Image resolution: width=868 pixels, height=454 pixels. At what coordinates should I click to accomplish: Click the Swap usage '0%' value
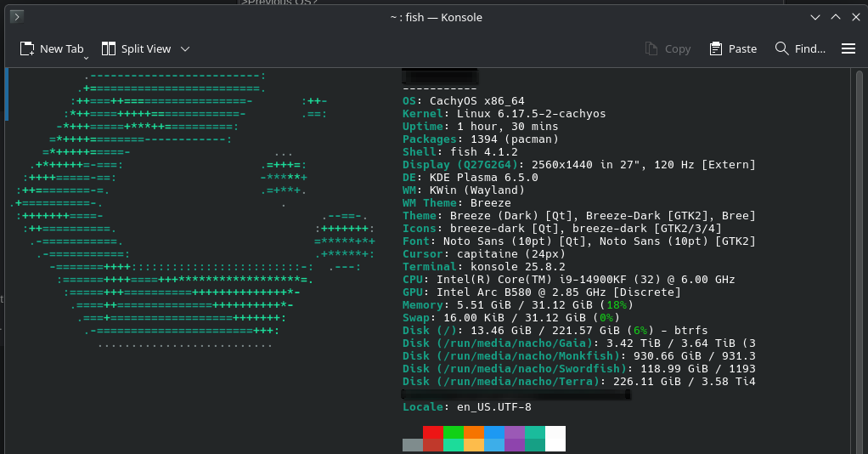coord(606,318)
